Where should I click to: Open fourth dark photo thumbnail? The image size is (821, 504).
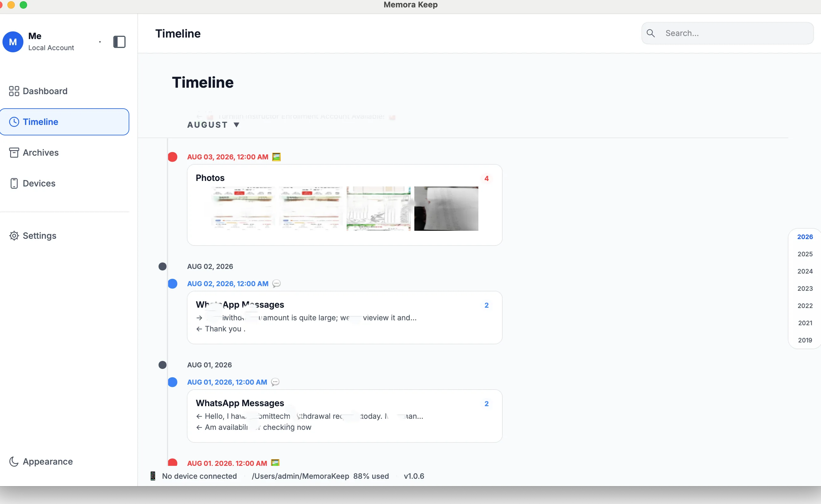pyautogui.click(x=446, y=208)
